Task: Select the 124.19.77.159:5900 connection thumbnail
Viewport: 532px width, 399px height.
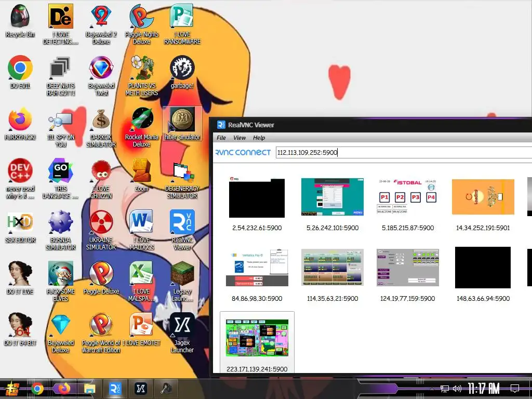Action: (408, 268)
